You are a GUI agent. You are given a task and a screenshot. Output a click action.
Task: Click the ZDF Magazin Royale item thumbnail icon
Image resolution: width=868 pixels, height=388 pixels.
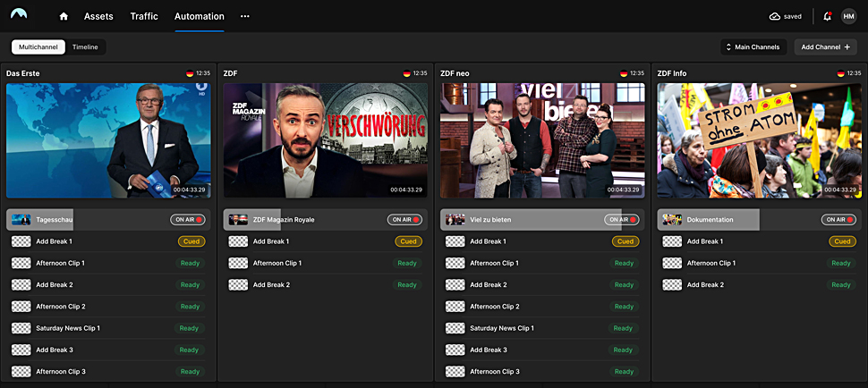click(x=238, y=219)
